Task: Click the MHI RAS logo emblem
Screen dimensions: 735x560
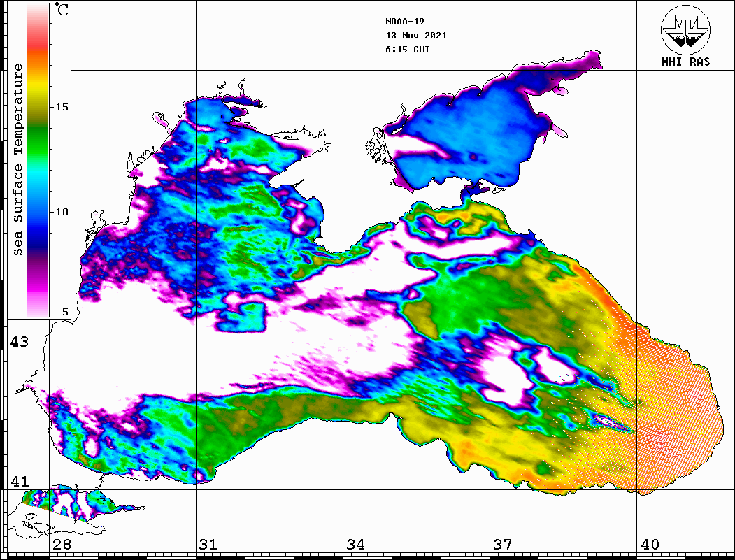Action: pos(685,29)
